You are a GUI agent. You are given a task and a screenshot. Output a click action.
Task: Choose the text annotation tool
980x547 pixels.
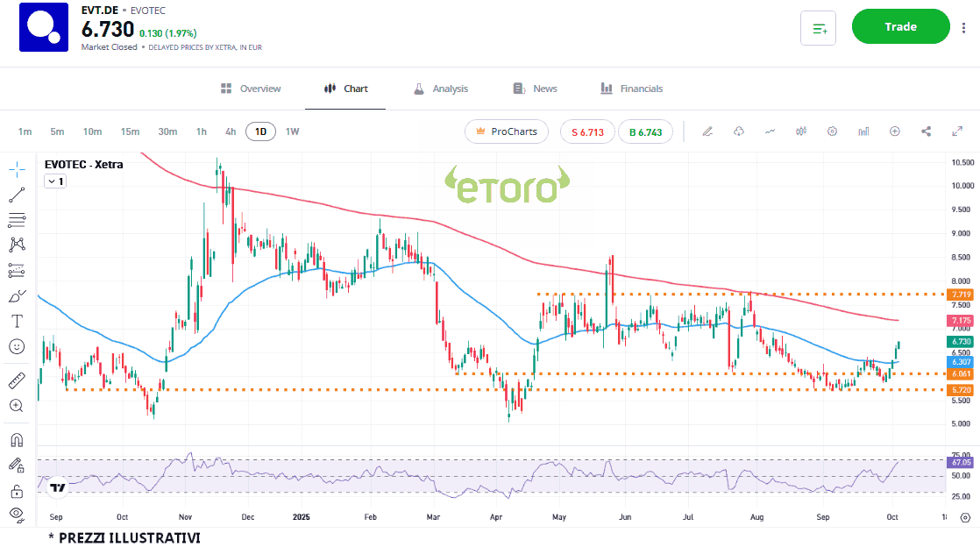pos(17,321)
